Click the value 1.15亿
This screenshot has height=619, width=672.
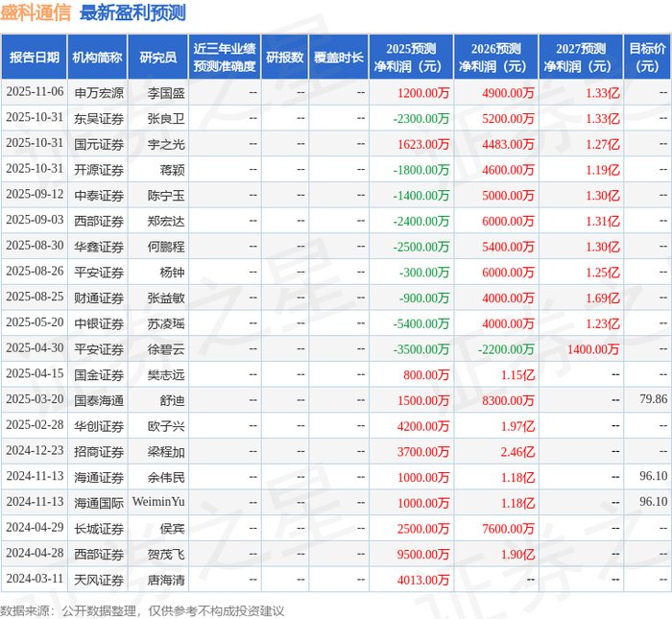pyautogui.click(x=518, y=375)
